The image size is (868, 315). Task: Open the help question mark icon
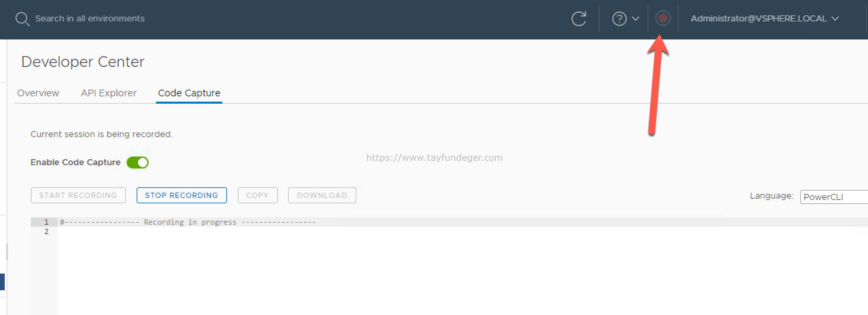pyautogui.click(x=619, y=18)
